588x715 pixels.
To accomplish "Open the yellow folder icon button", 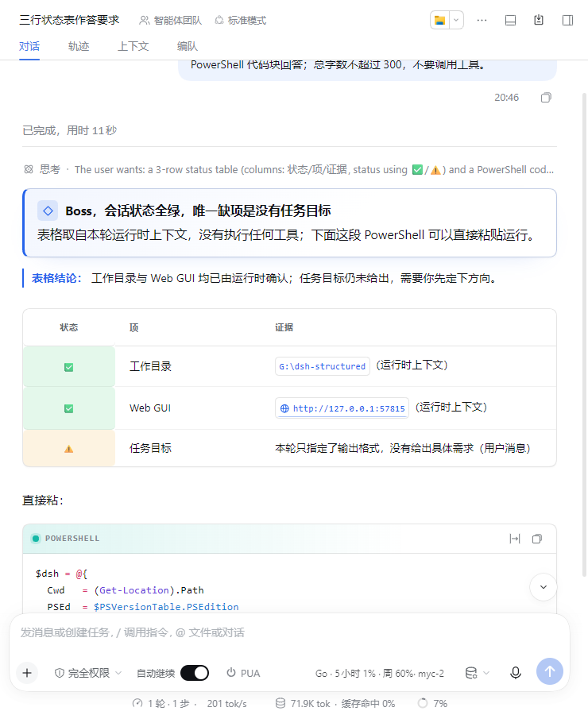I will point(439,20).
